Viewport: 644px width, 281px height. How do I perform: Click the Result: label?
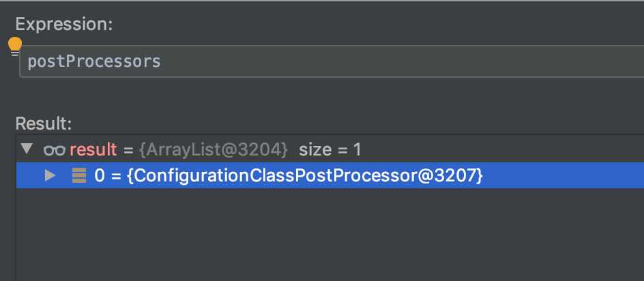click(44, 123)
